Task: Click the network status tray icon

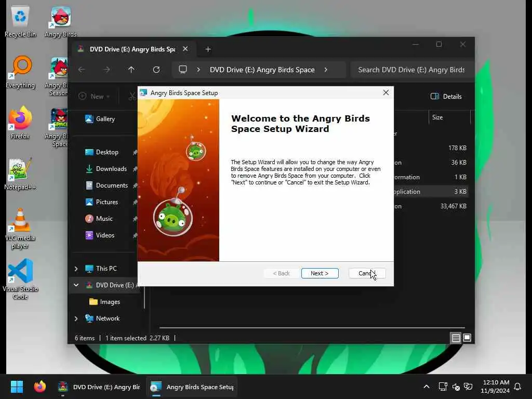Action: (443, 387)
